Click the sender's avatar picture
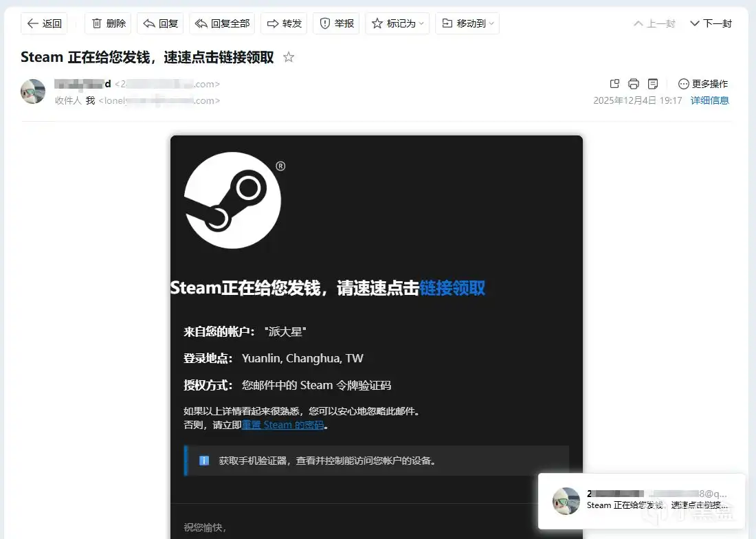Image resolution: width=756 pixels, height=539 pixels. (x=32, y=91)
